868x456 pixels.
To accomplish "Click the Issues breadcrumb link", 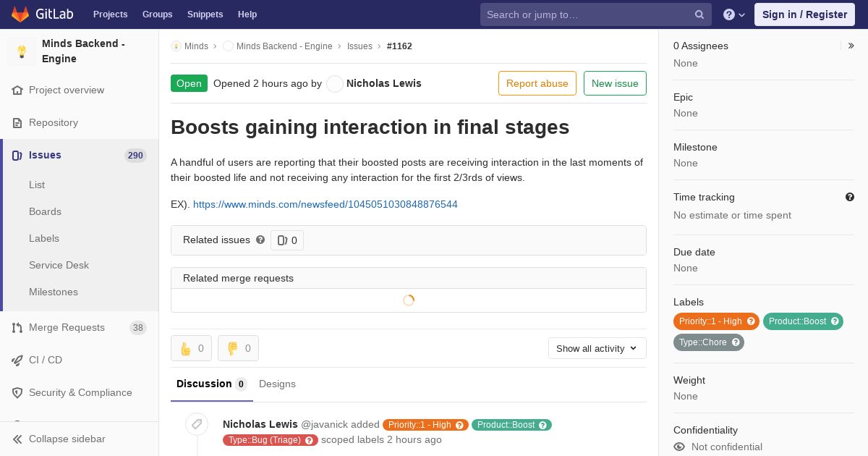I will (x=359, y=46).
